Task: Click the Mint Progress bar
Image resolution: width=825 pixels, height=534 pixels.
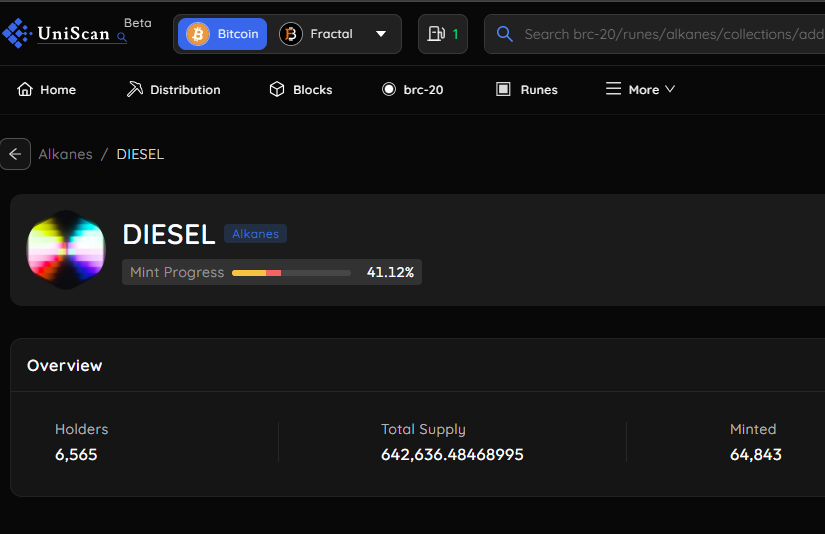Action: tap(291, 273)
